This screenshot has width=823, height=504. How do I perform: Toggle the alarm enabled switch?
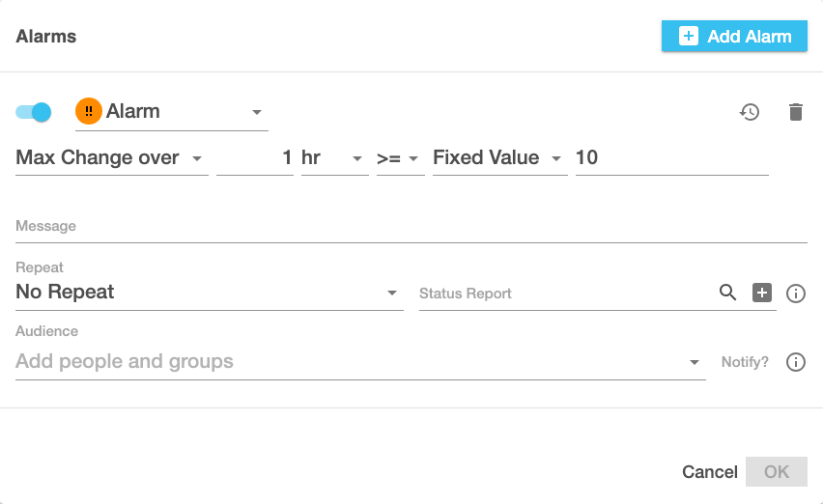tap(34, 112)
